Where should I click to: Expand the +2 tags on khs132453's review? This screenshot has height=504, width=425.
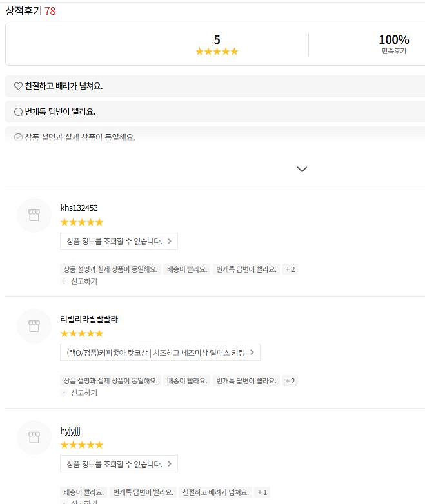(290, 269)
